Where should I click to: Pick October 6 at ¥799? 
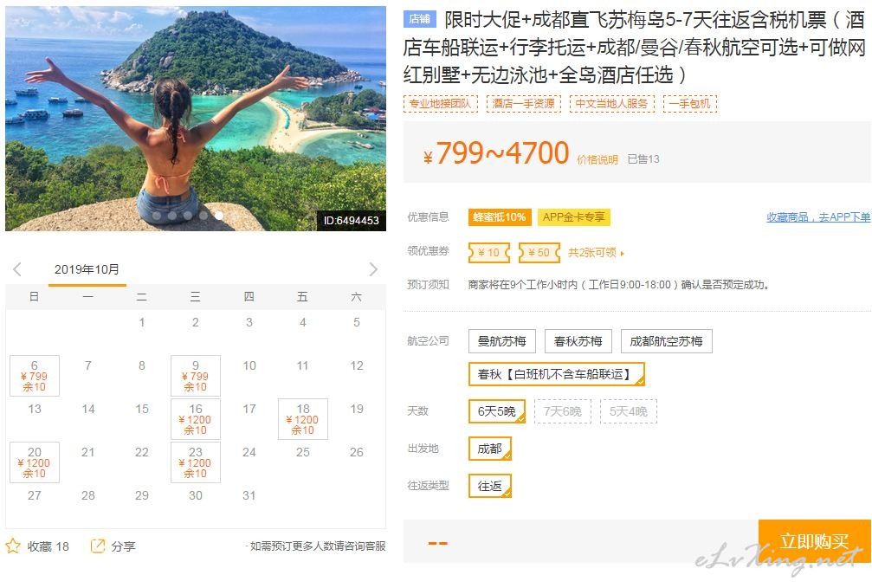35,376
